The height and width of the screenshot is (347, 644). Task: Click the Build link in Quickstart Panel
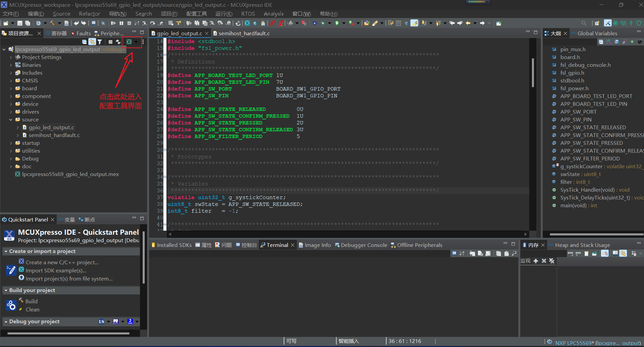31,302
